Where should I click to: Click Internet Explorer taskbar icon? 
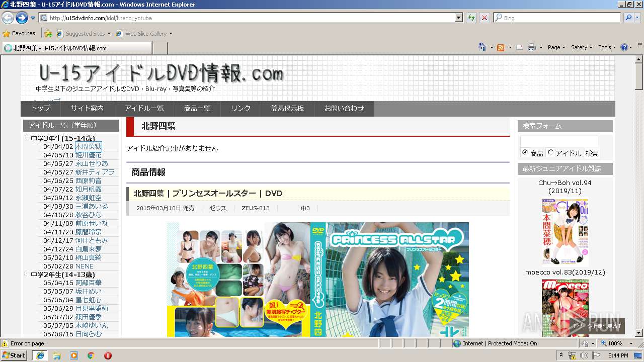40,355
